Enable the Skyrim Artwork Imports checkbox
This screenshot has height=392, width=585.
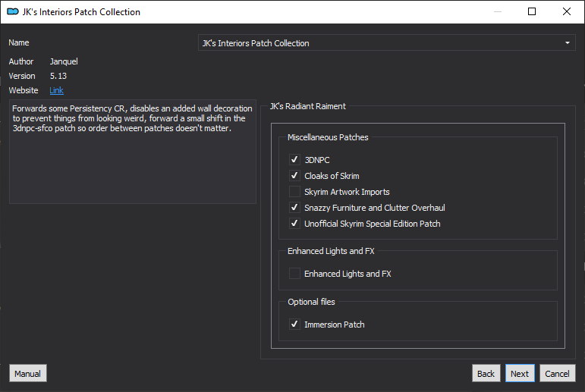(x=294, y=191)
